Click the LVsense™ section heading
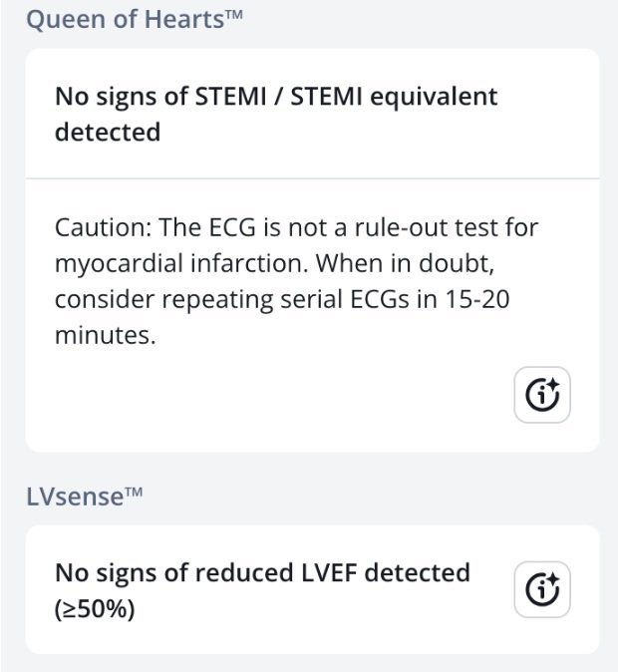 90,496
